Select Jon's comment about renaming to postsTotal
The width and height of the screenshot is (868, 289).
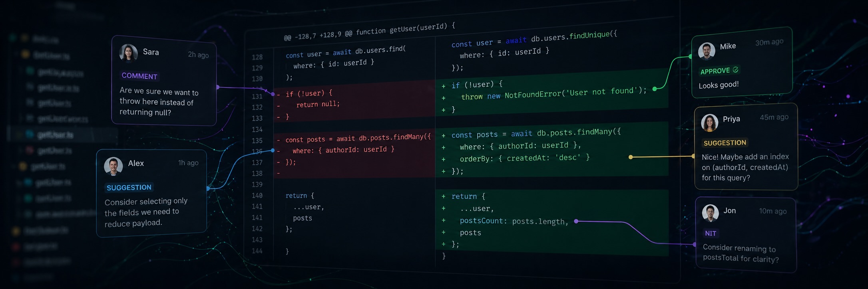(741, 253)
